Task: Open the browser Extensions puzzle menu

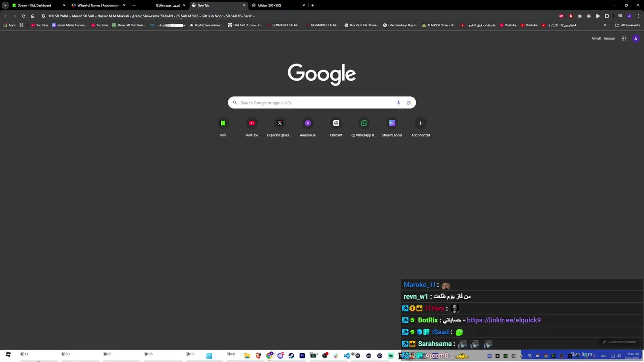Action: (x=607, y=16)
